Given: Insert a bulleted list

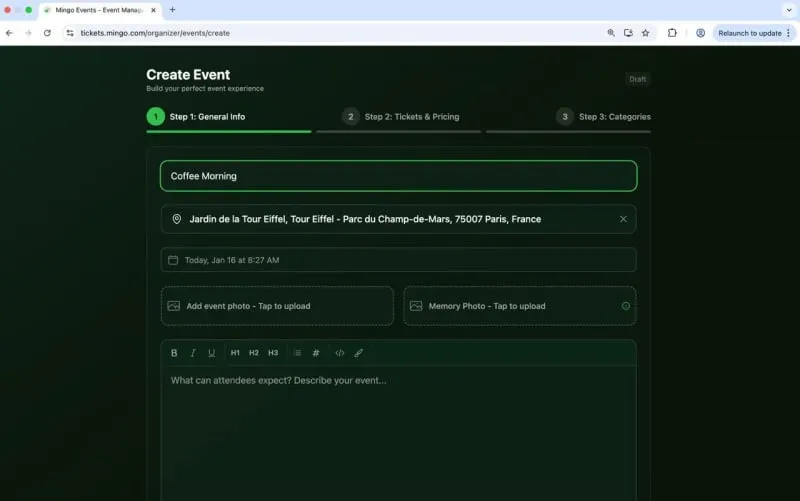Looking at the screenshot, I should [297, 353].
